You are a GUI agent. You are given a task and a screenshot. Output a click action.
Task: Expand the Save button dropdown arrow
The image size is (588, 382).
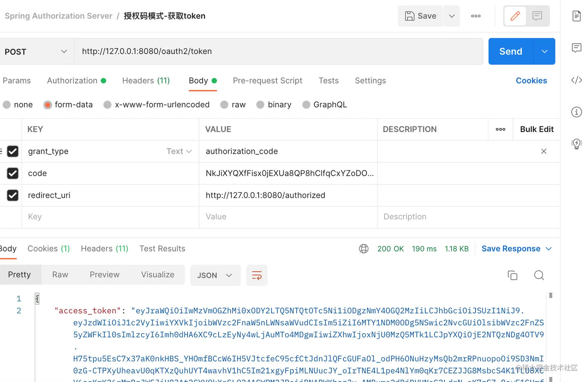(452, 16)
